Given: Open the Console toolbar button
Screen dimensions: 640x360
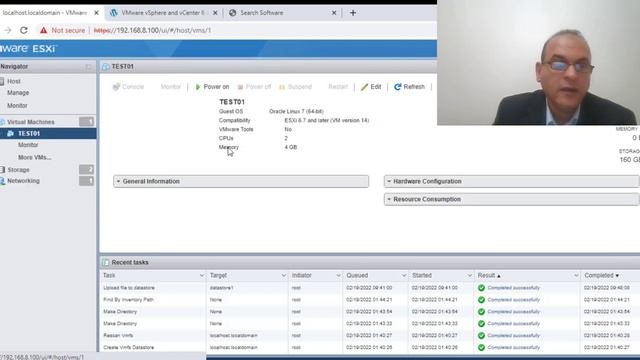Looking at the screenshot, I should pos(128,87).
